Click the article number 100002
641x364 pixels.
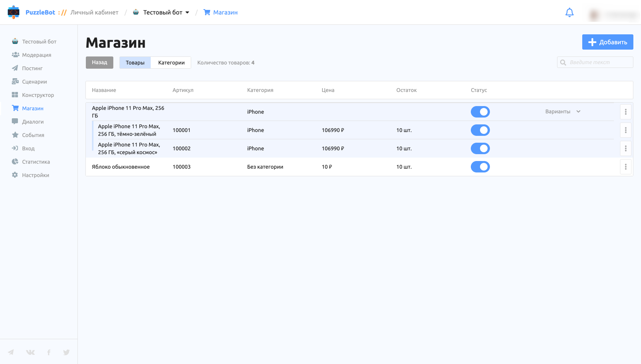point(182,148)
